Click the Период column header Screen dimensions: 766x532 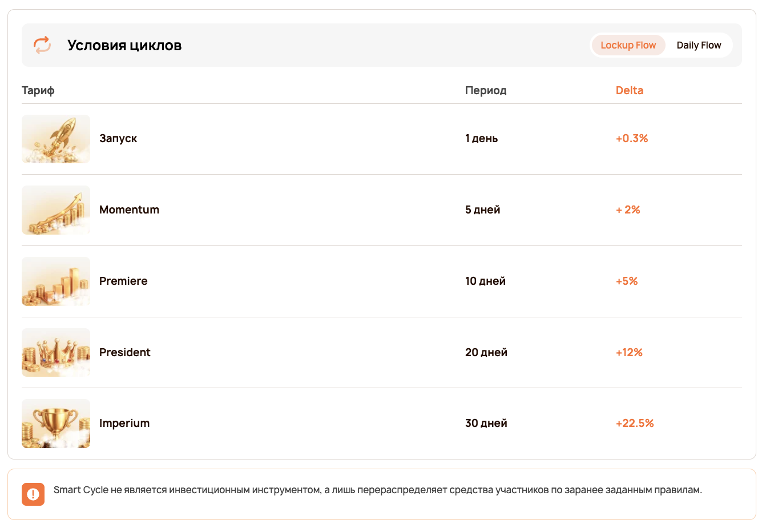[486, 90]
